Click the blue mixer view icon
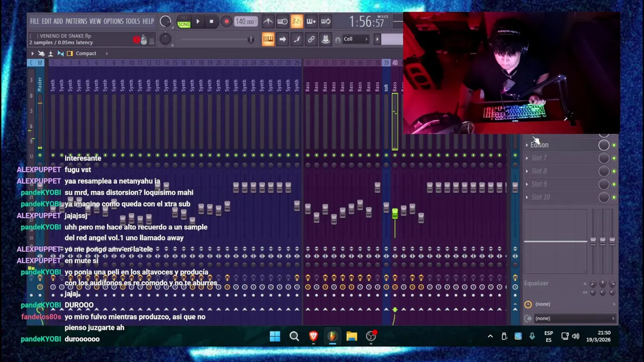 point(60,53)
